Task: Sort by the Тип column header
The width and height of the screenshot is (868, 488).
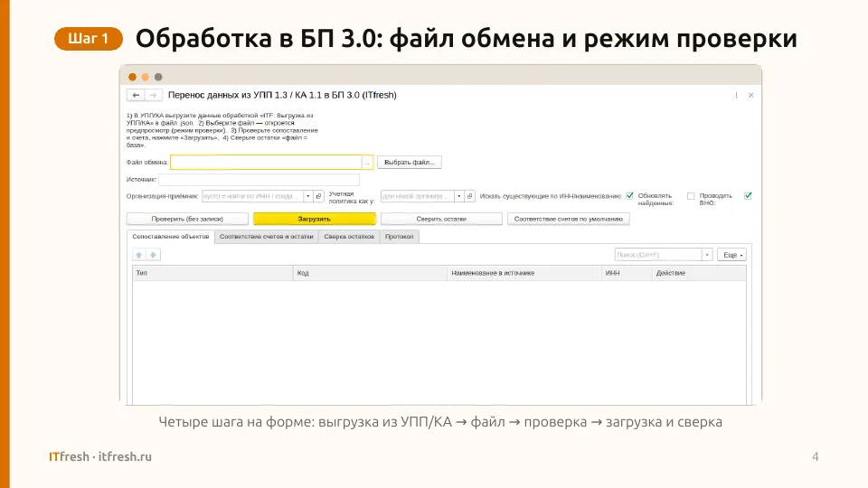Action: pos(212,273)
